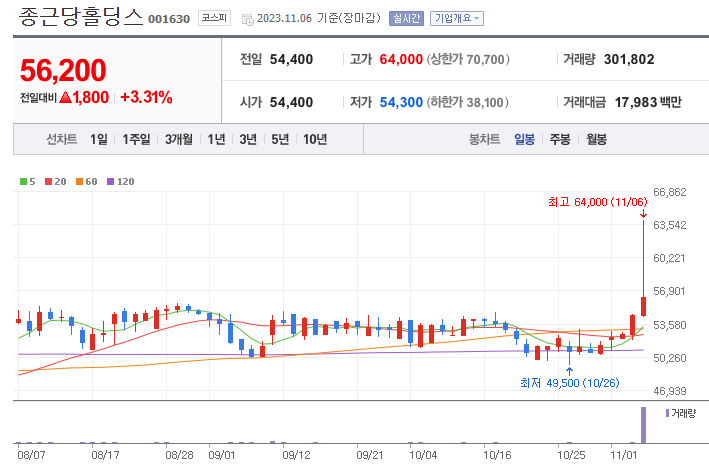Click the 66,862 price axis label
Viewport: 709px width, 471px height.
pyautogui.click(x=670, y=192)
